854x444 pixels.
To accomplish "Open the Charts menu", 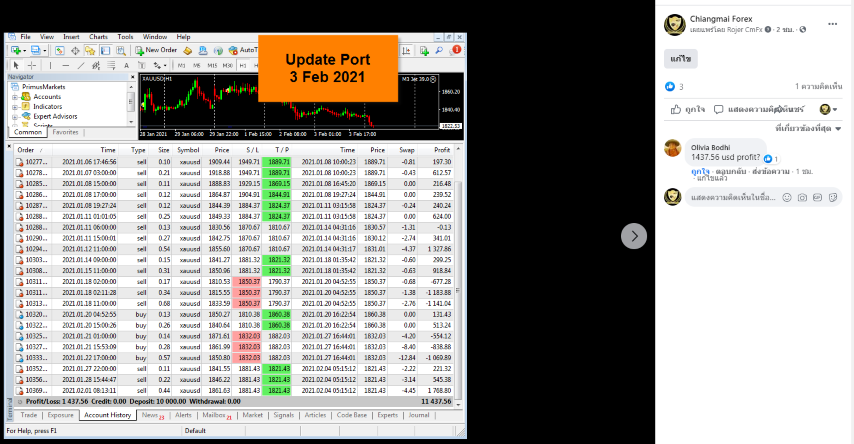I will pyautogui.click(x=99, y=37).
